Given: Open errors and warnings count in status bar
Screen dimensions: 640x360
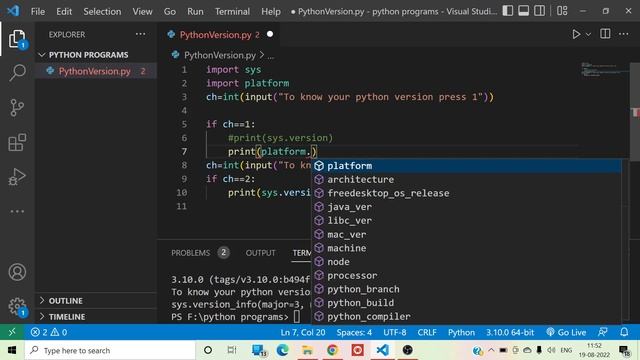Looking at the screenshot, I should coord(49,332).
